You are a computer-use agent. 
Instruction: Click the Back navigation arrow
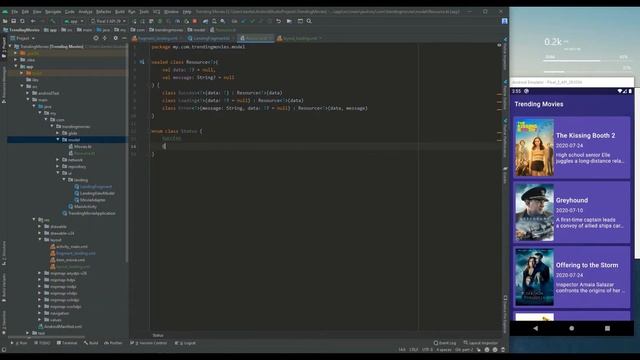pos(33,21)
